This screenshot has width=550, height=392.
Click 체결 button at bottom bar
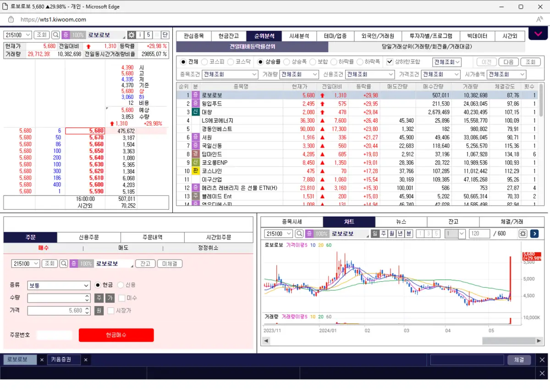point(519,360)
